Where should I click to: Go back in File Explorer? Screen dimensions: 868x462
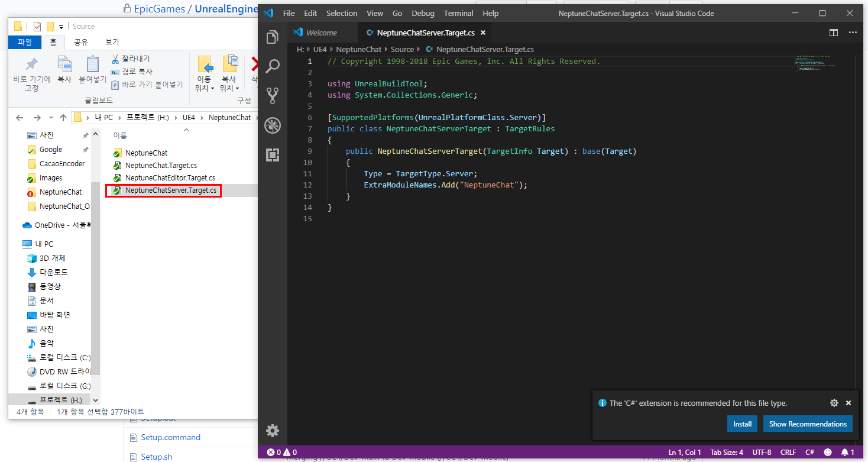[19, 118]
